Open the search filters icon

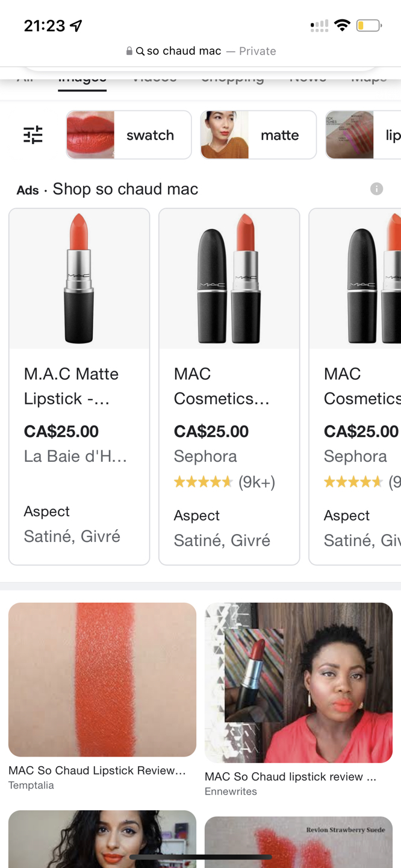34,135
